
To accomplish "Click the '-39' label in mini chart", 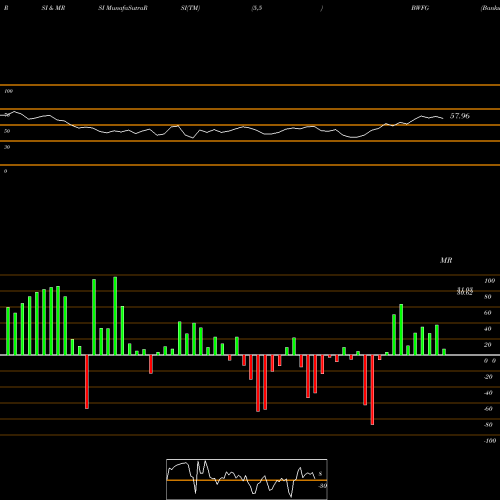I will (322, 486).
